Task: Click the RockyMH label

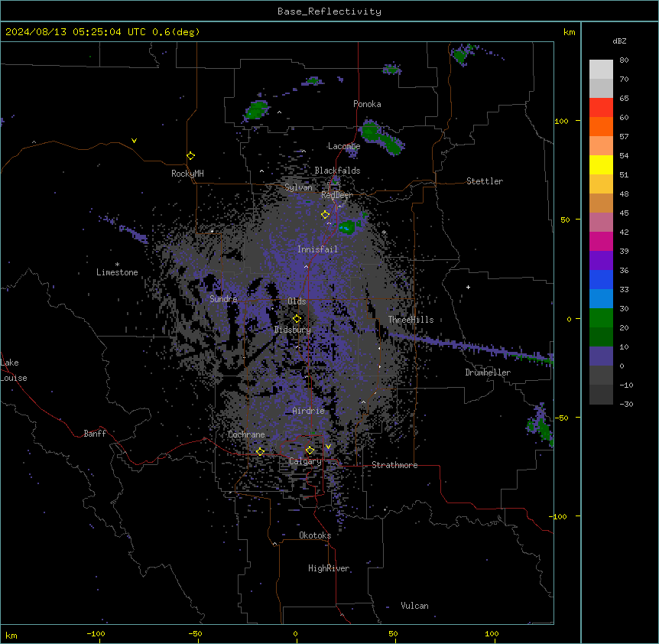Action: (x=187, y=174)
